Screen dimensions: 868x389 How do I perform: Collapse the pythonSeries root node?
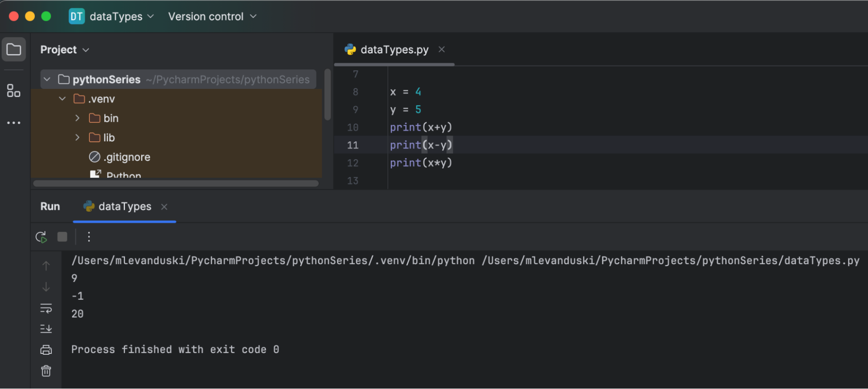tap(47, 79)
